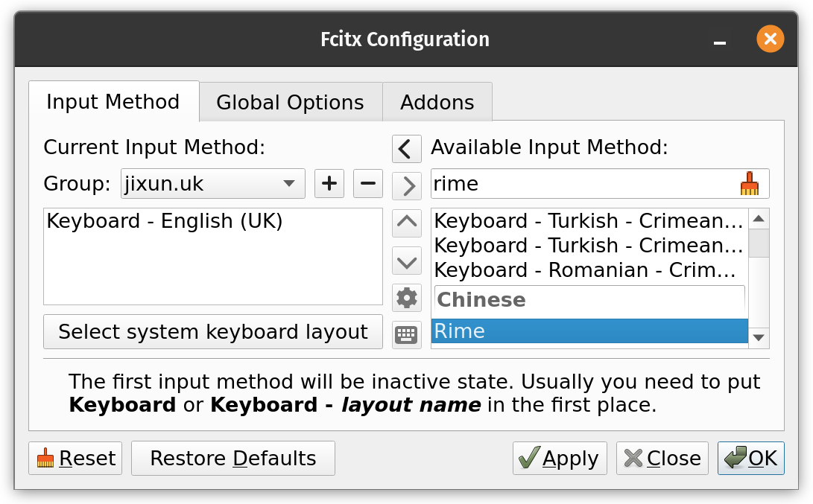Select Keyboard - English (UK) entry

pyautogui.click(x=165, y=221)
